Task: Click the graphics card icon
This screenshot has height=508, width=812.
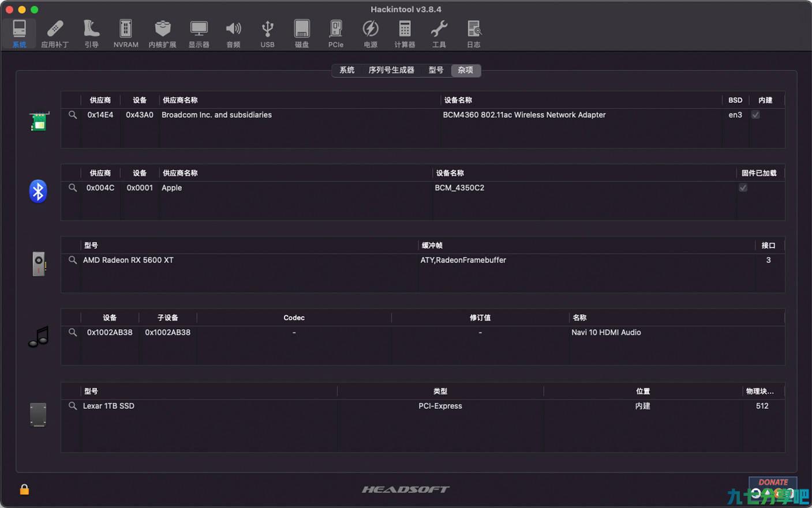Action: click(x=39, y=264)
